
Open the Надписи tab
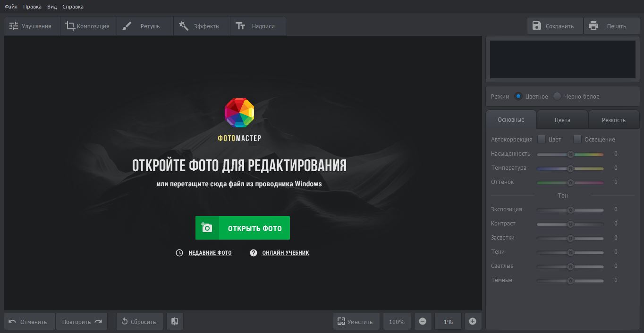[258, 26]
